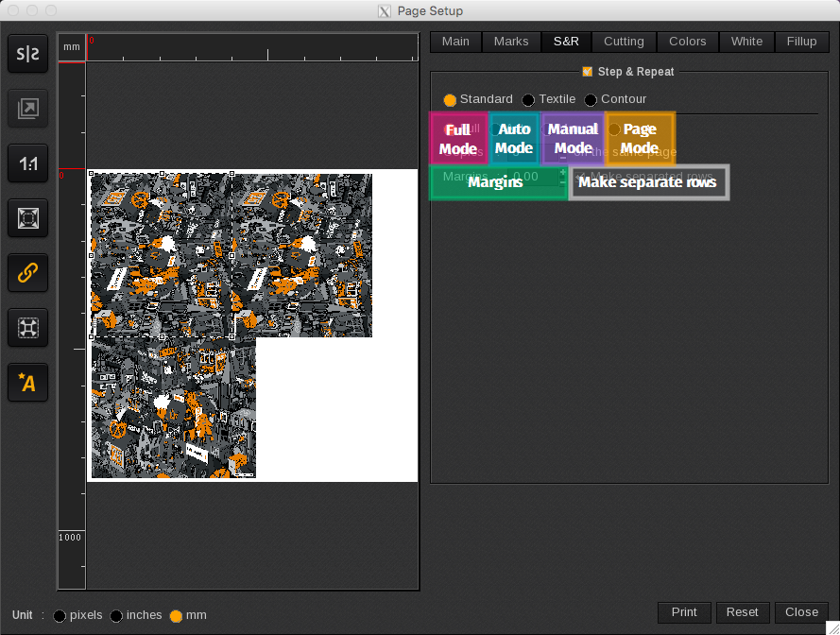Viewport: 840px width, 635px height.
Task: Click the orange *A annotation icon
Action: tap(28, 382)
